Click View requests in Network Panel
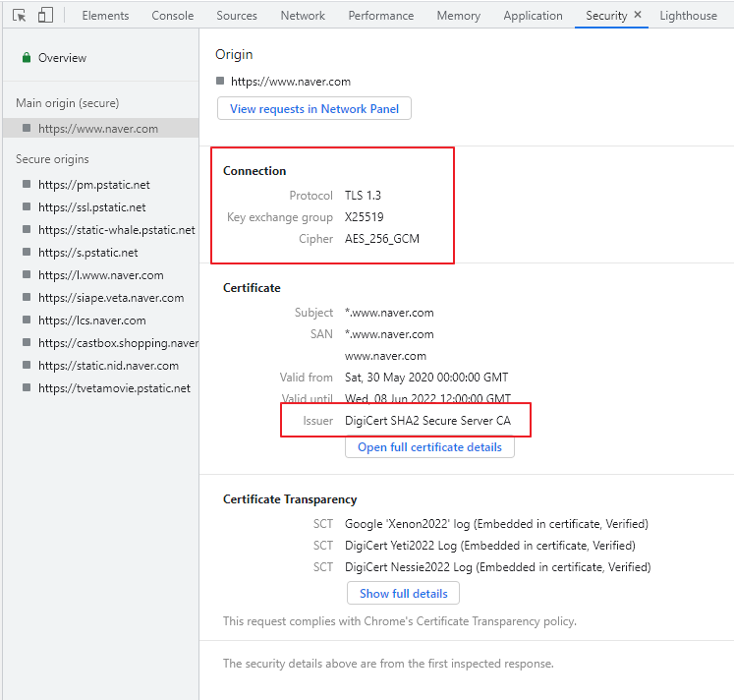Screen dimensions: 734x700 [314, 109]
